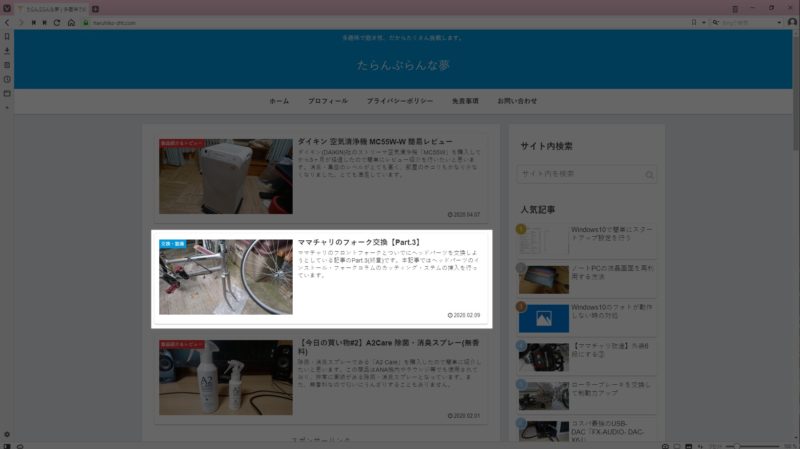The width and height of the screenshot is (800, 449).
Task: Open the user profile avatar
Action: tap(792, 22)
